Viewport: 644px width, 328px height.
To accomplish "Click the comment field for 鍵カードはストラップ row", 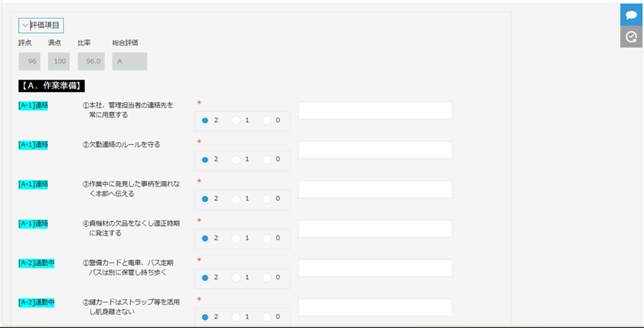I will tap(375, 307).
